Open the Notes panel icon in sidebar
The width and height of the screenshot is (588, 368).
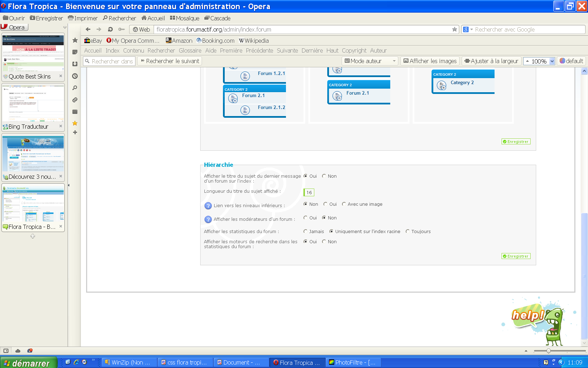(75, 52)
